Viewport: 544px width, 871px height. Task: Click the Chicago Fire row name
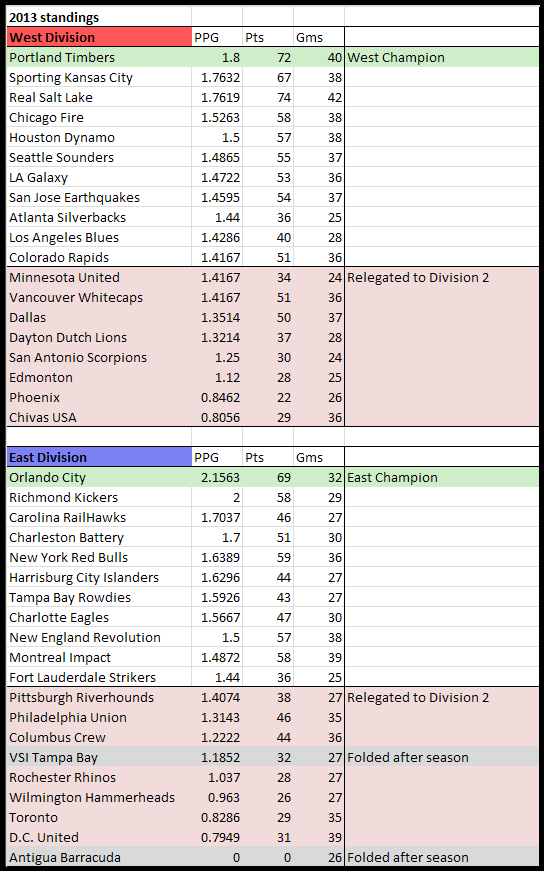point(99,117)
